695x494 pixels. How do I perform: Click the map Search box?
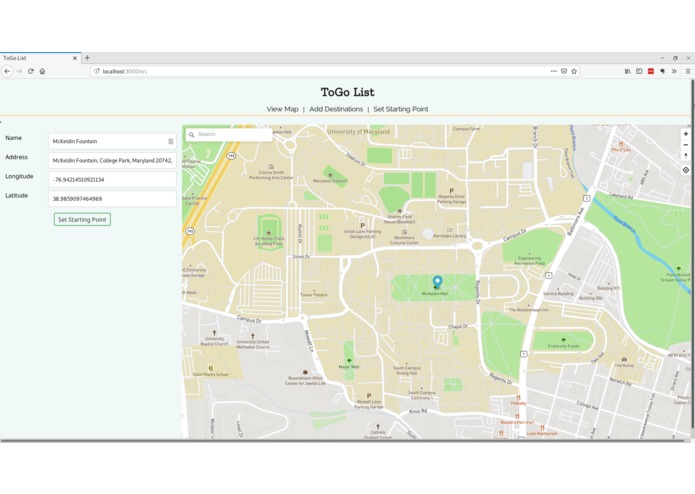point(229,134)
